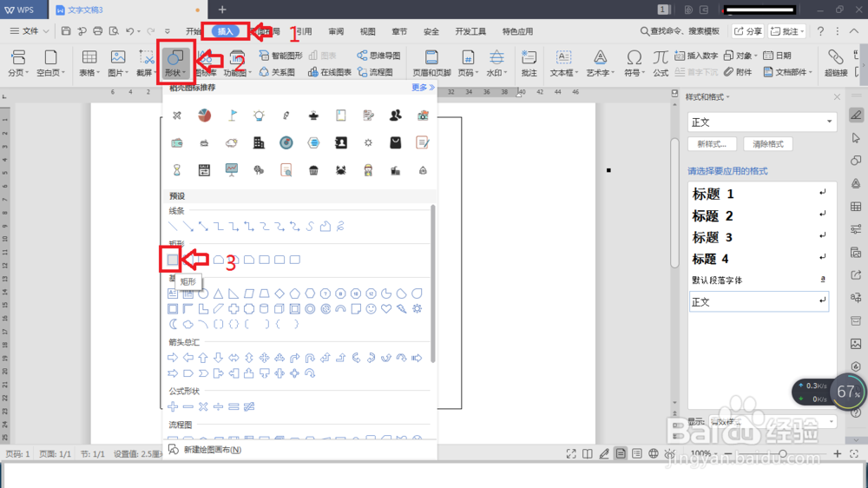Switch to the 插入 ribbon tab
Screen dimensions: 868x488
(x=226, y=31)
